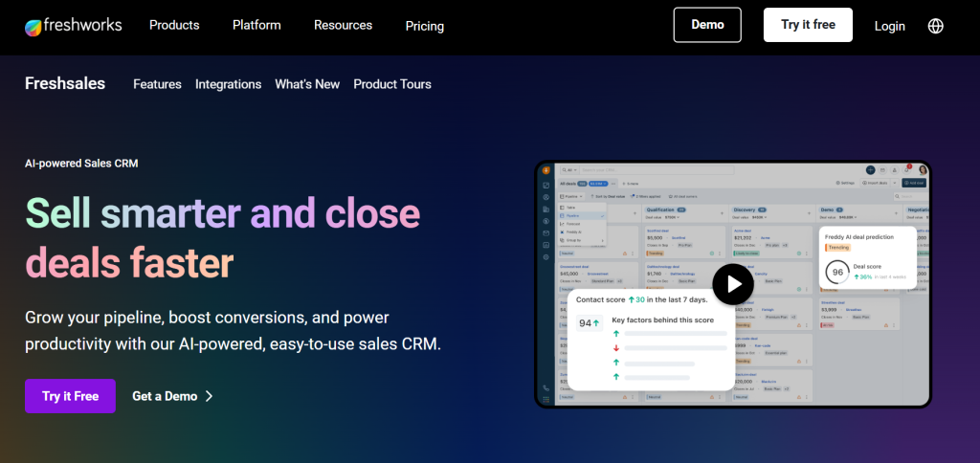980x463 pixels.
Task: Click the plus in the Demo column
Action: 896,213
